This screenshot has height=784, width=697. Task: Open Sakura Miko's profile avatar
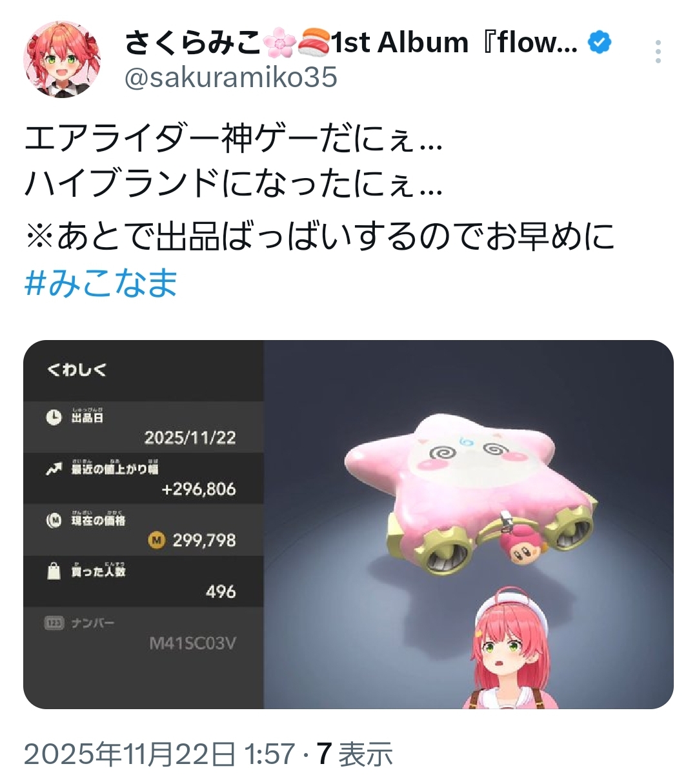click(62, 59)
